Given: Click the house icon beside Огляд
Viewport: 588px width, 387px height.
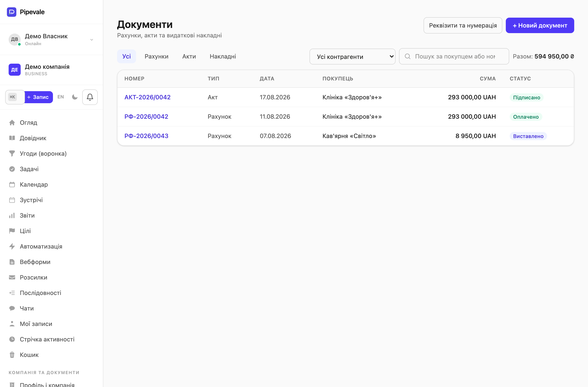Looking at the screenshot, I should point(12,123).
